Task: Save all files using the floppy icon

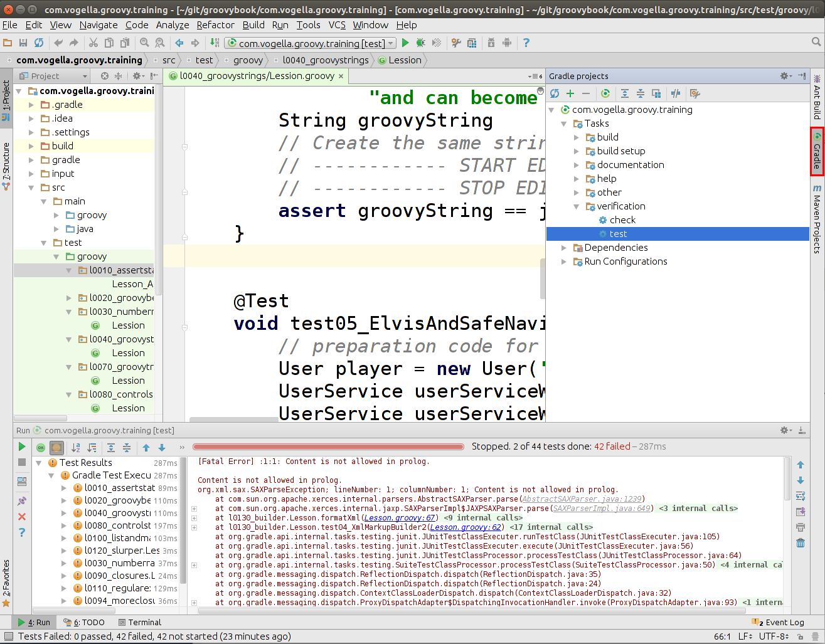Action: point(23,43)
